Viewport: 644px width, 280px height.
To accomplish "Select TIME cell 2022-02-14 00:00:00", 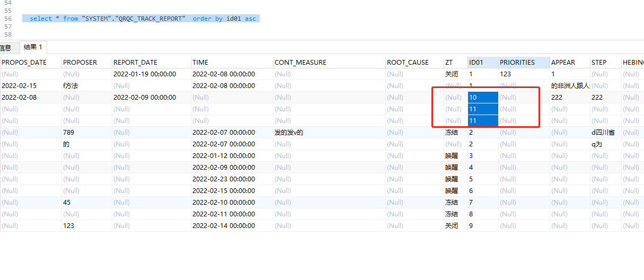I will pyautogui.click(x=232, y=225).
